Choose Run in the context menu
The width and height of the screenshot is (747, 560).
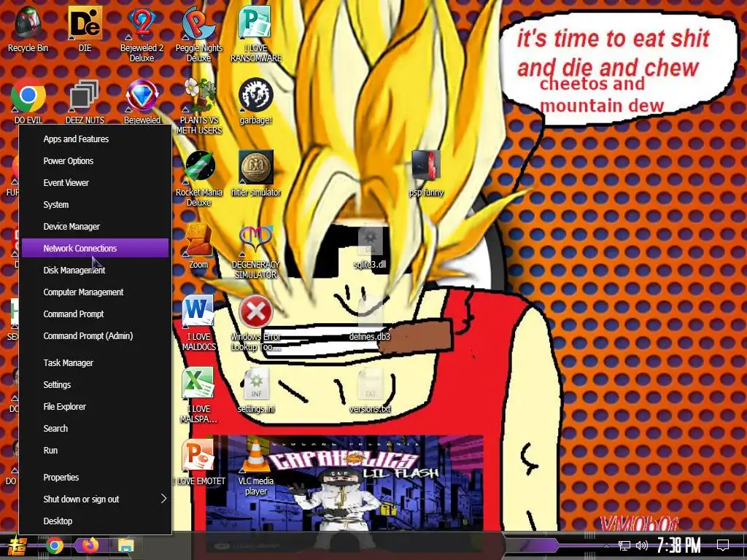coord(96,451)
